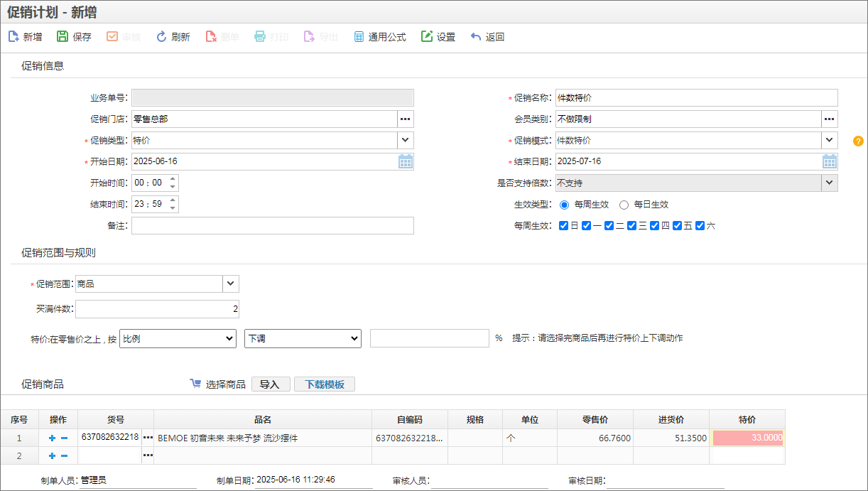Expand the 促销范围 dropdown showing 商品
The height and width of the screenshot is (491, 868).
pos(231,284)
